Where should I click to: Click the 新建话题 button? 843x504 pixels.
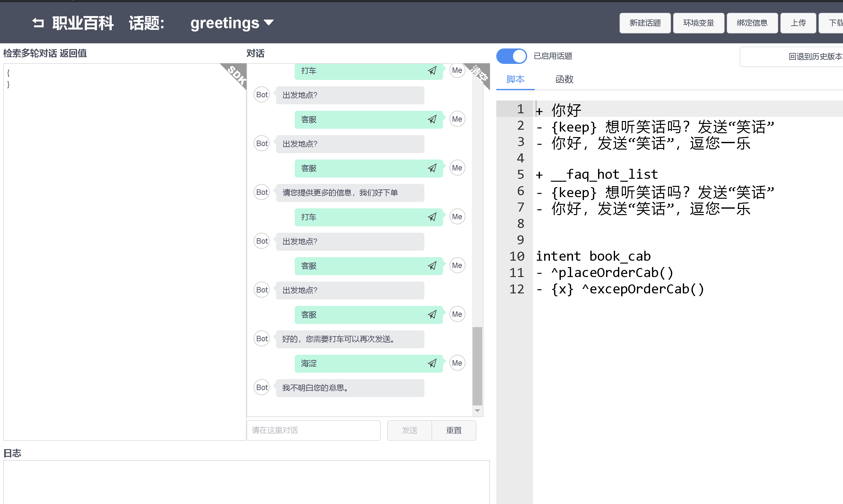click(645, 23)
